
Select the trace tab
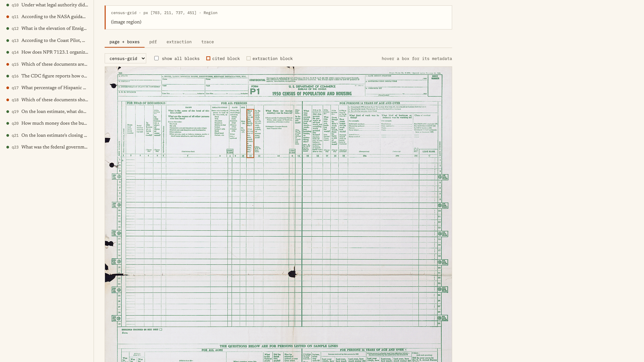tap(207, 42)
